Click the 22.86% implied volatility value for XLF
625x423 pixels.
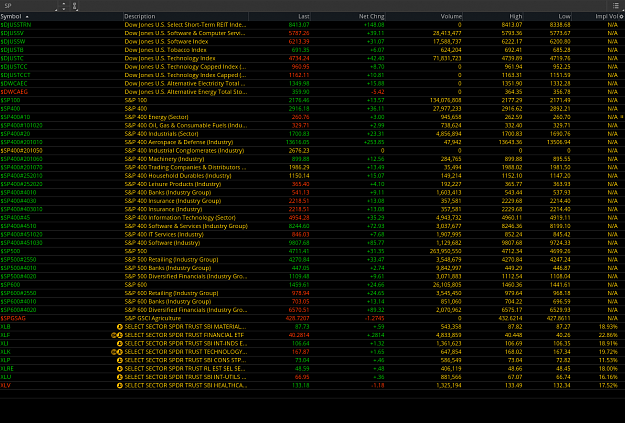pos(607,335)
